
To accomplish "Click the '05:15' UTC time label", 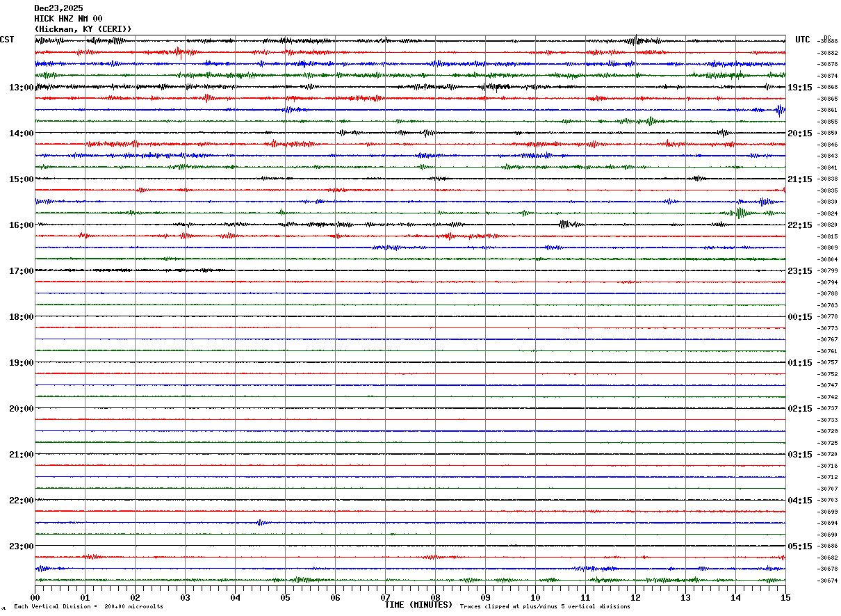I will coord(799,546).
